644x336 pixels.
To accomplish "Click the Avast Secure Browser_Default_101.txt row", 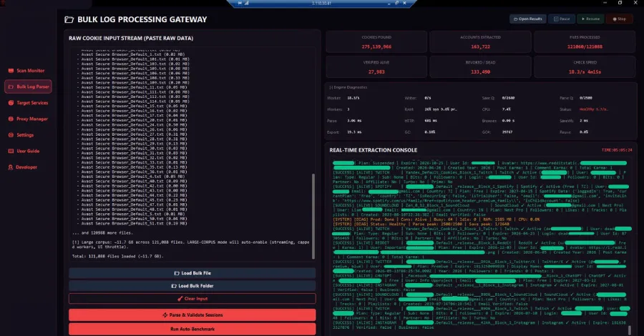I will coord(133,59).
